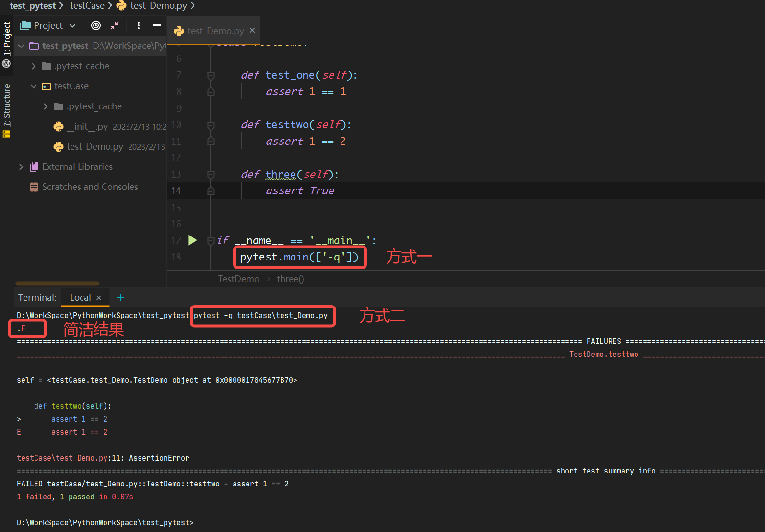Screen dimensions: 765x532
Task: Fold the testtwo method
Action: (x=211, y=125)
